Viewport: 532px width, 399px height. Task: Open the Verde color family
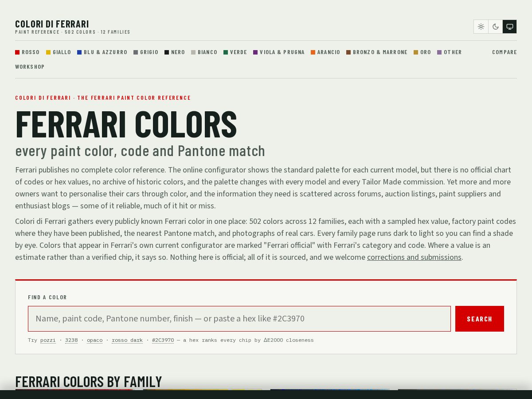[x=235, y=52]
